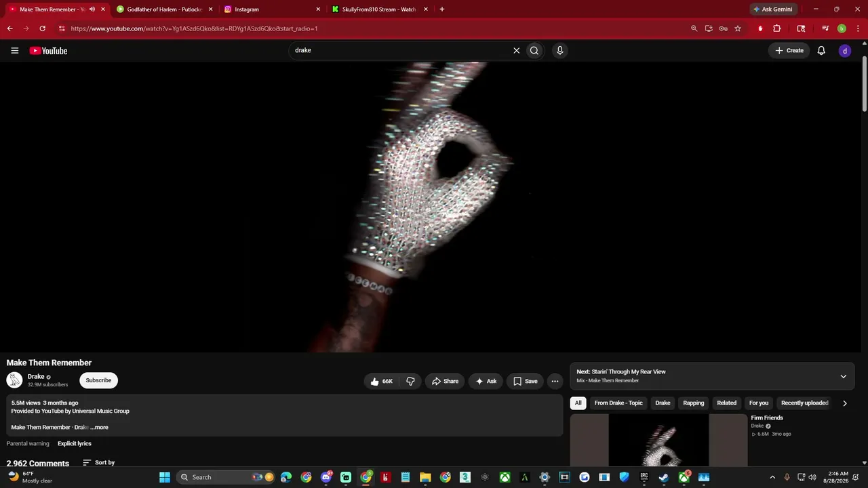The height and width of the screenshot is (488, 868).
Task: Switch to the Godfather of Harlem tab
Action: (x=164, y=9)
